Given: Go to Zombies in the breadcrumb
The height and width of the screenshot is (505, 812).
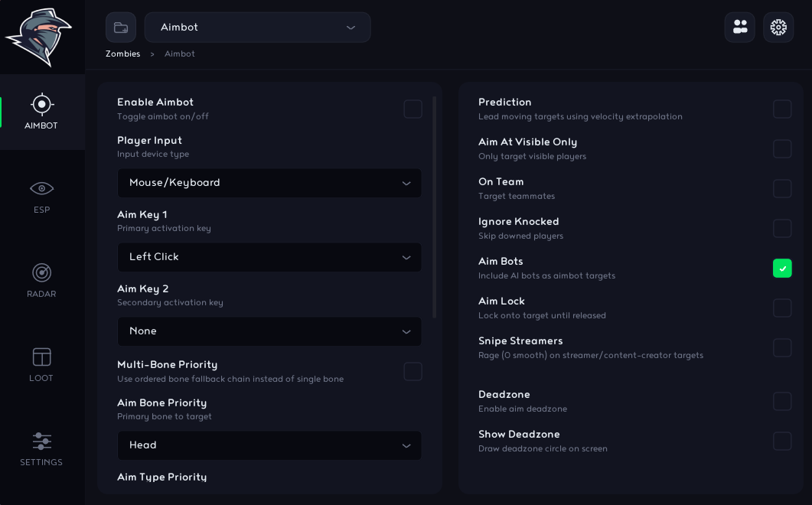Looking at the screenshot, I should [122, 54].
